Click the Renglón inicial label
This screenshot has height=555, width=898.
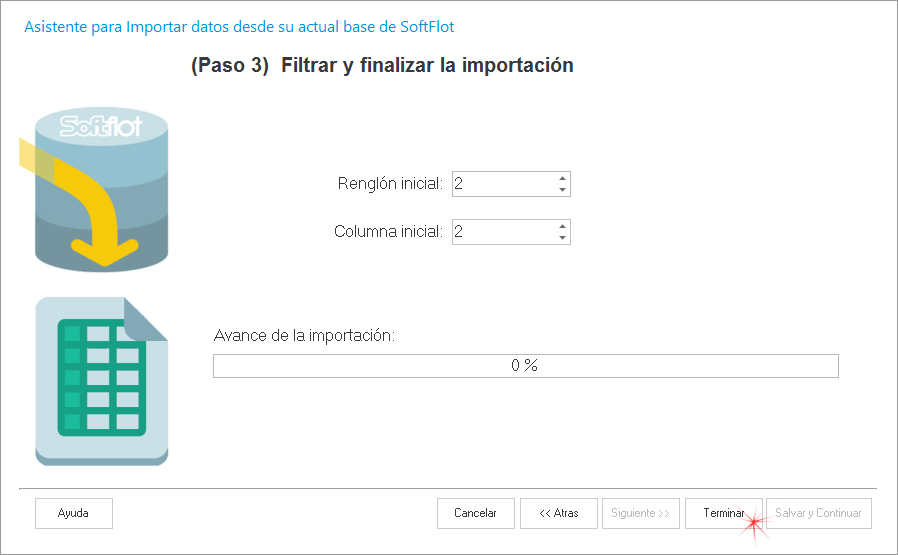click(390, 184)
